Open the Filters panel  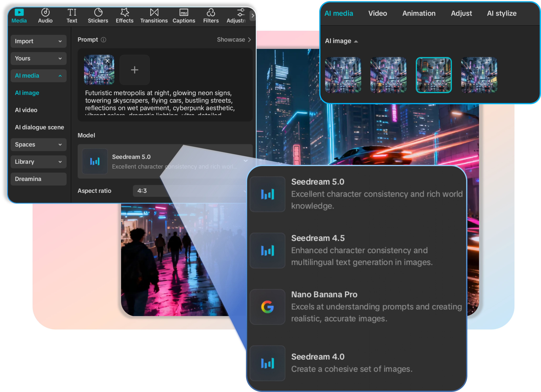(x=211, y=15)
